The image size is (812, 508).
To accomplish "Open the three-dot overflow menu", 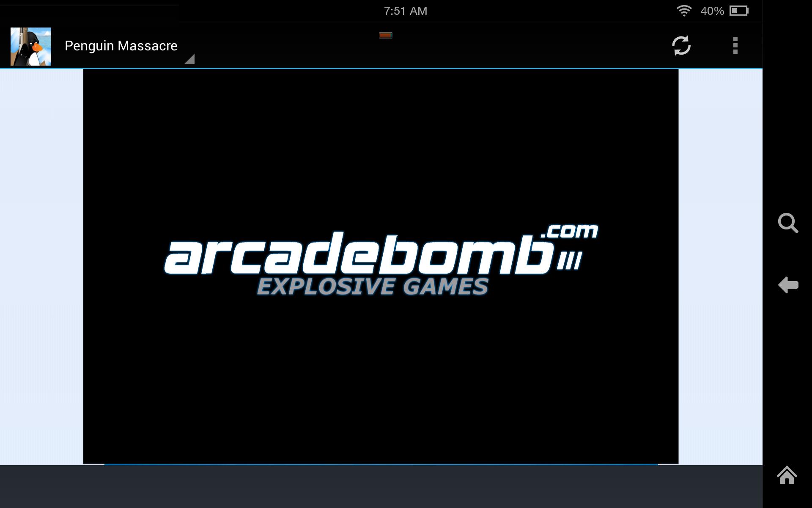I will click(x=735, y=45).
